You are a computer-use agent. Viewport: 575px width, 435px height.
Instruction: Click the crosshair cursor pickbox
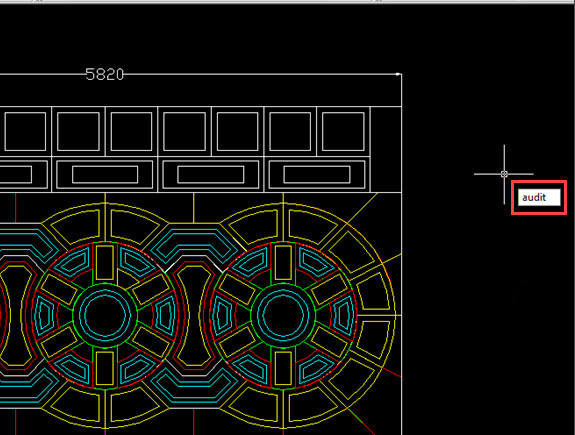pos(504,174)
